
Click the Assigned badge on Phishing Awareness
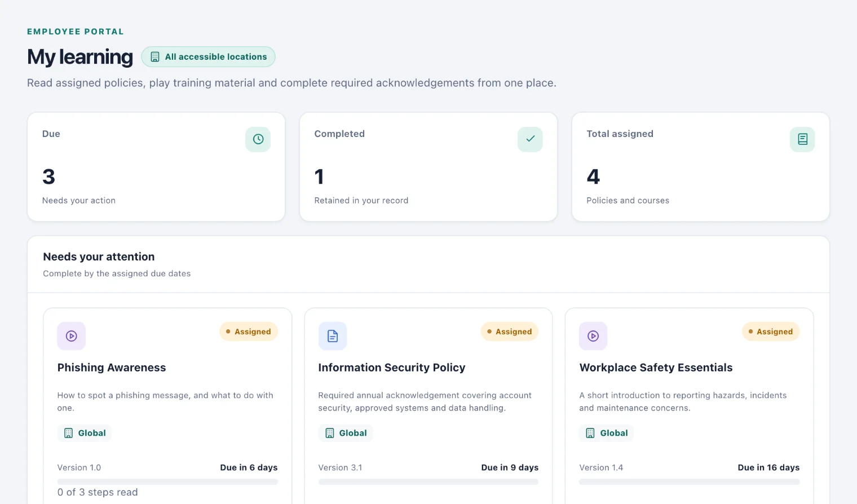pos(249,331)
